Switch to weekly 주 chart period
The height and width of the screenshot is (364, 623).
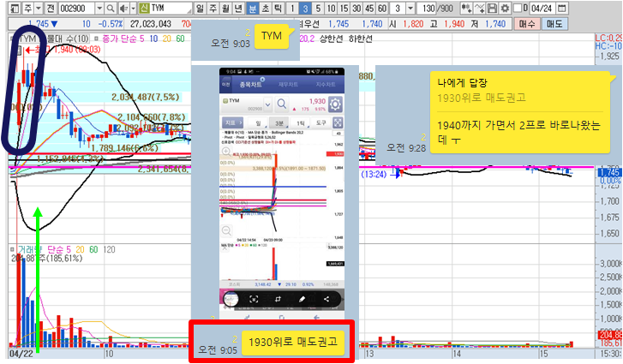point(213,8)
